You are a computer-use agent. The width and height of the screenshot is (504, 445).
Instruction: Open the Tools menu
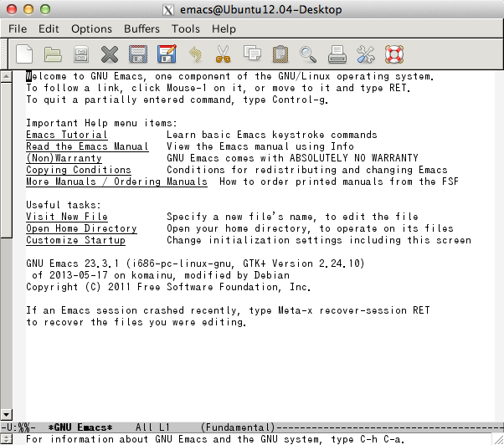coord(186,29)
